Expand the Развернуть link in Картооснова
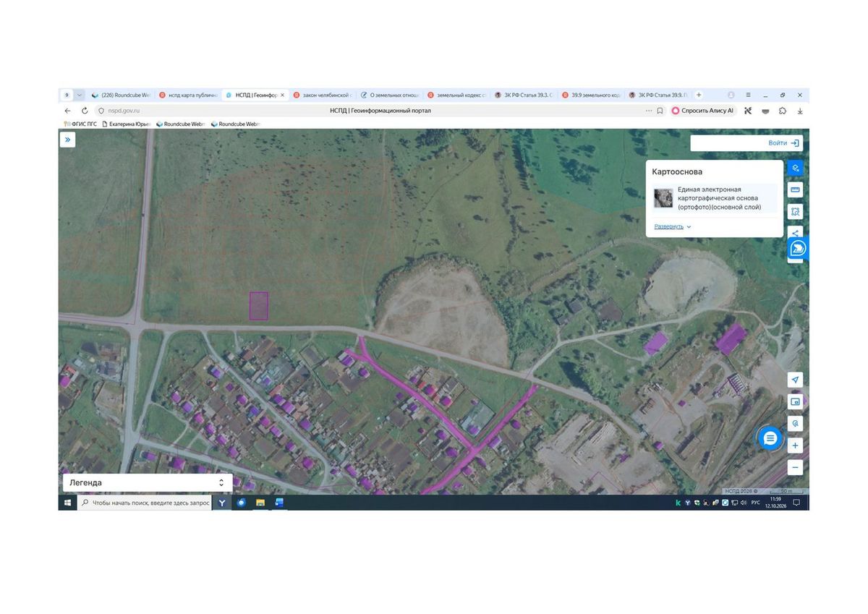Screen dimensions: 868x614 pos(673,226)
